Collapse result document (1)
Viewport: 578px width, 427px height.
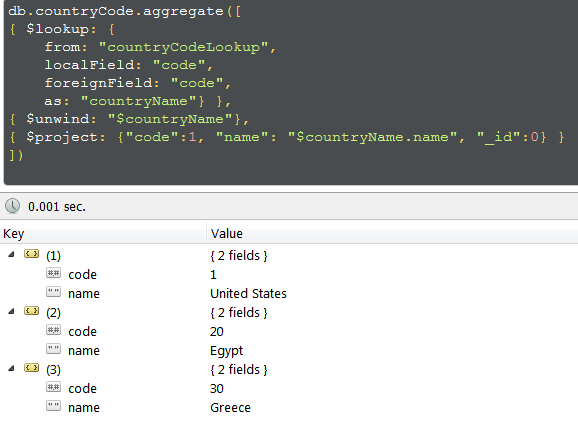pos(11,254)
